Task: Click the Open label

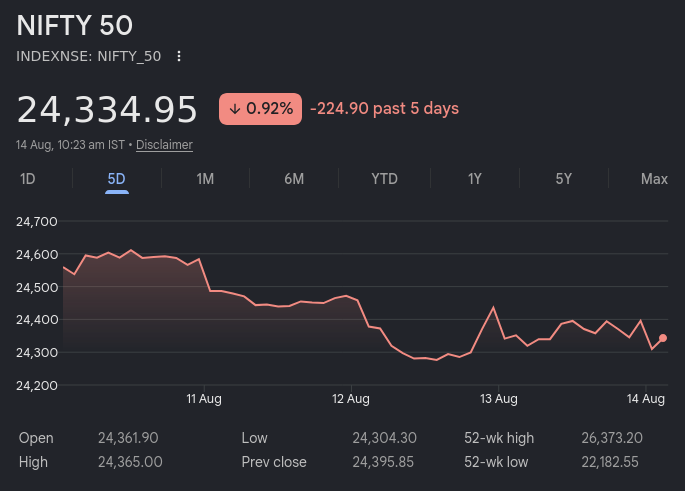Action: (36, 438)
